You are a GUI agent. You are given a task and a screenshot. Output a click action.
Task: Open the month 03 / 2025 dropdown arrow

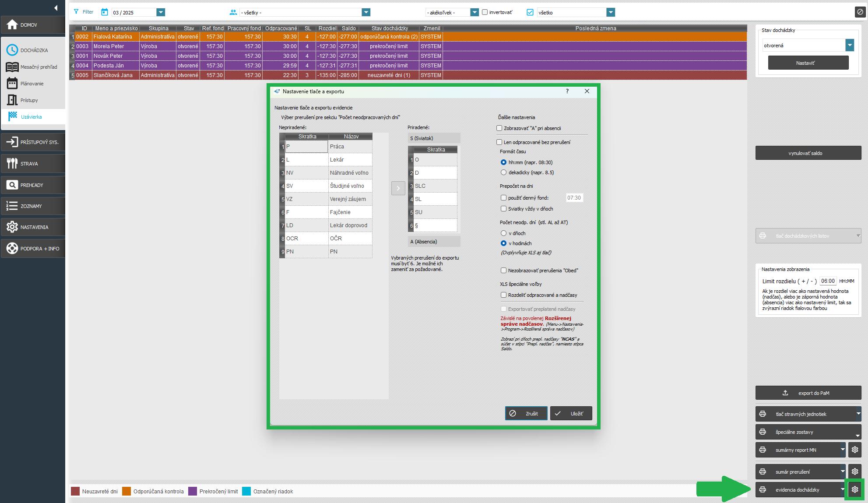coord(161,12)
